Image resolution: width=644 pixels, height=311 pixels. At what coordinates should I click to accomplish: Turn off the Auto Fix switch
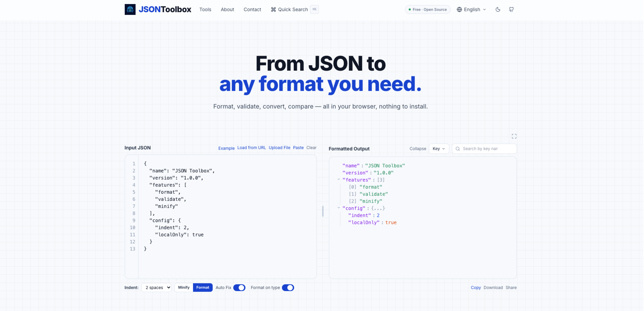(239, 288)
